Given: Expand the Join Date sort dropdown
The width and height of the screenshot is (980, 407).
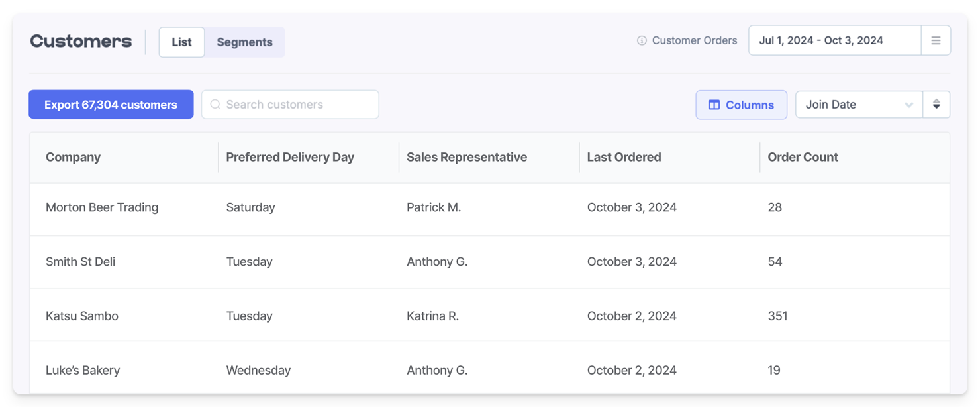Looking at the screenshot, I should (x=859, y=104).
